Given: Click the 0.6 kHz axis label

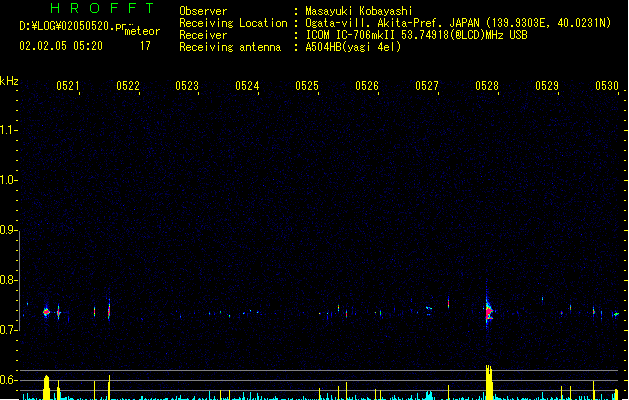Looking at the screenshot, I should tap(8, 380).
